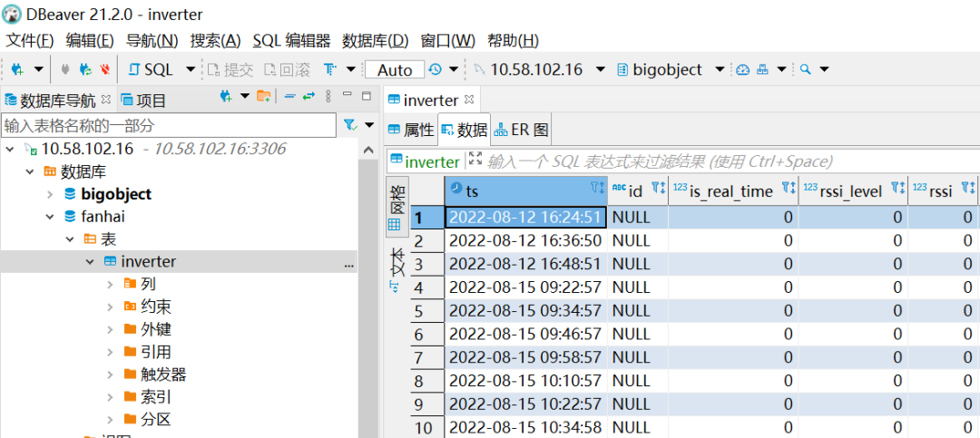Click the ts column sort filter icon
The width and height of the screenshot is (980, 438).
click(x=597, y=188)
